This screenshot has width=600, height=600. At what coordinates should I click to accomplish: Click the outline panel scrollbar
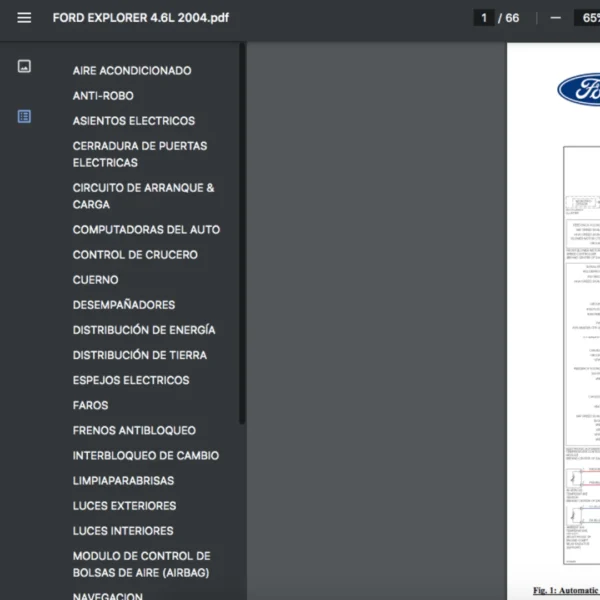pos(242,233)
